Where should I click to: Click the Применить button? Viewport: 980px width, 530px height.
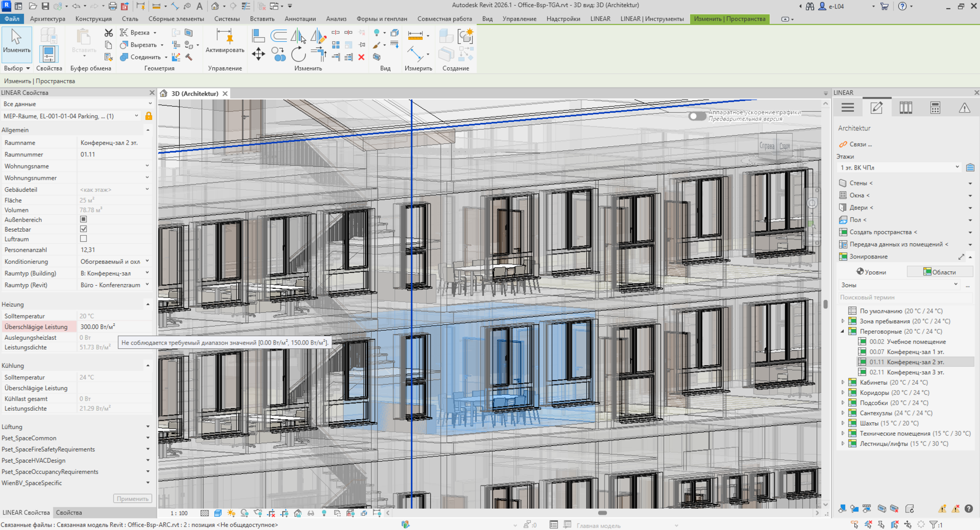132,499
